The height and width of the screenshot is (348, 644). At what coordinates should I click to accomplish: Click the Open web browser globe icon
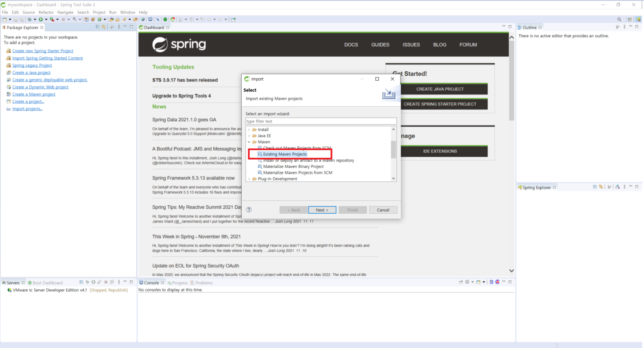143,19
